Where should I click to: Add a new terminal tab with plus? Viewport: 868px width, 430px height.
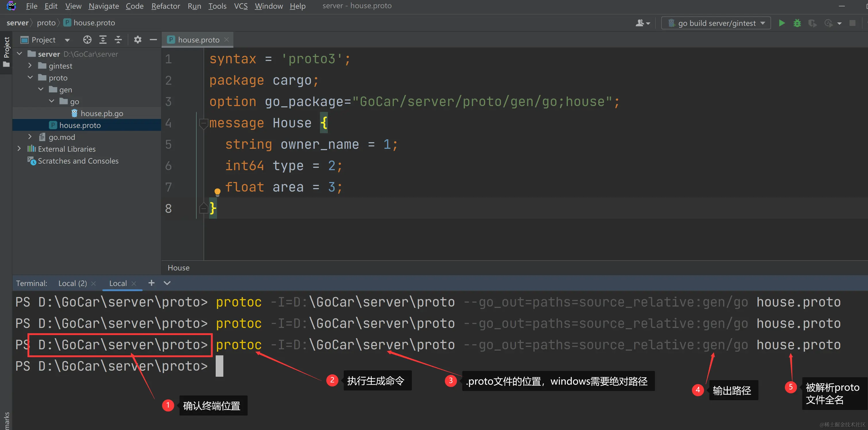coord(151,283)
